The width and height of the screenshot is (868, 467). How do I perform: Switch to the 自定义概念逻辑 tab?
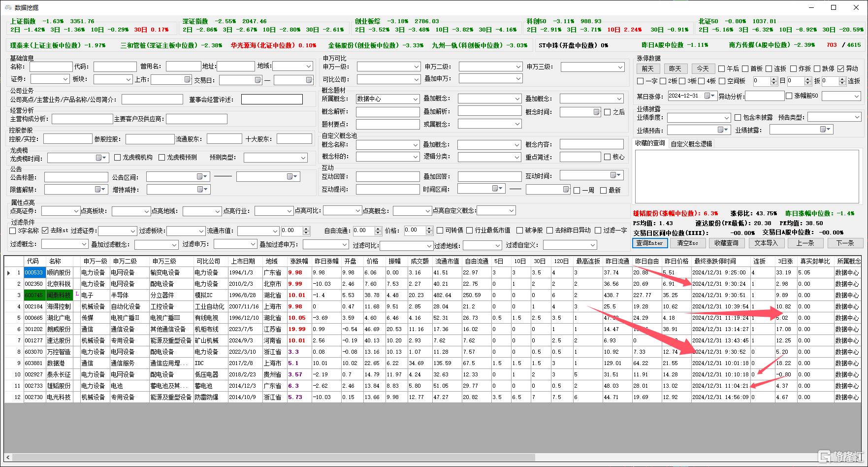[x=691, y=144]
